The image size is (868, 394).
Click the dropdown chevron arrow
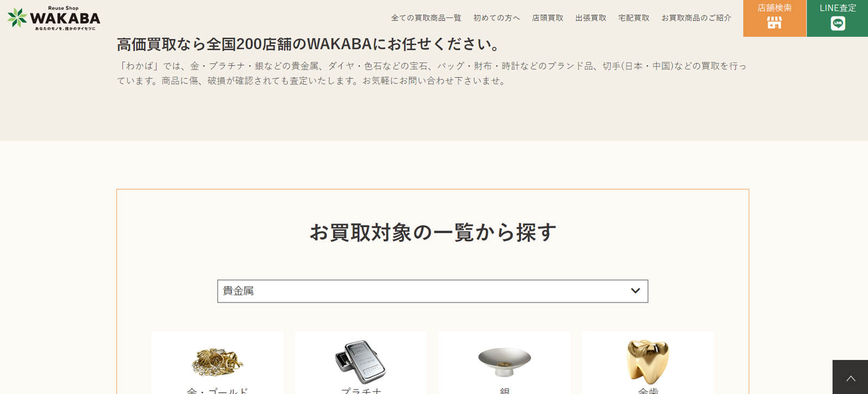tap(635, 291)
